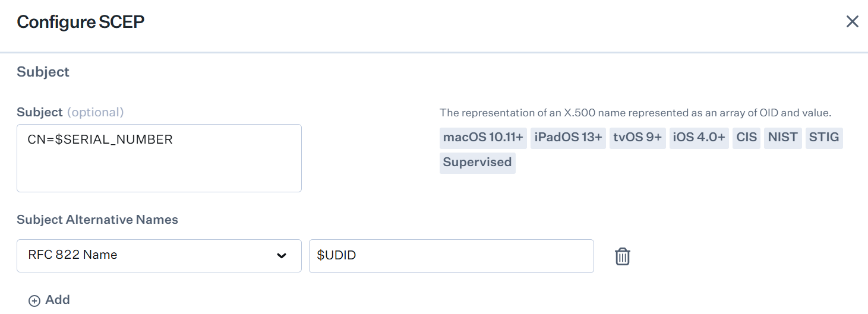The height and width of the screenshot is (314, 868).
Task: Click the Subject (optional) field label
Action: click(x=70, y=112)
